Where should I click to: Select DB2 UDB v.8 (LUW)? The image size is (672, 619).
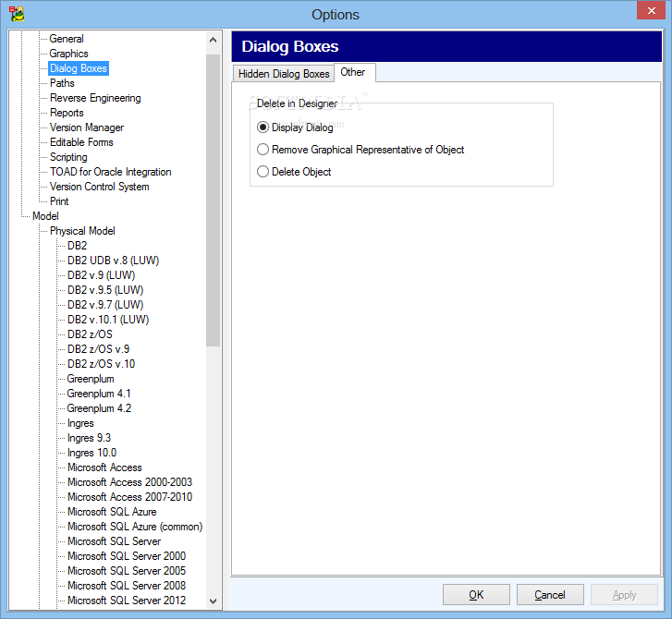click(113, 261)
